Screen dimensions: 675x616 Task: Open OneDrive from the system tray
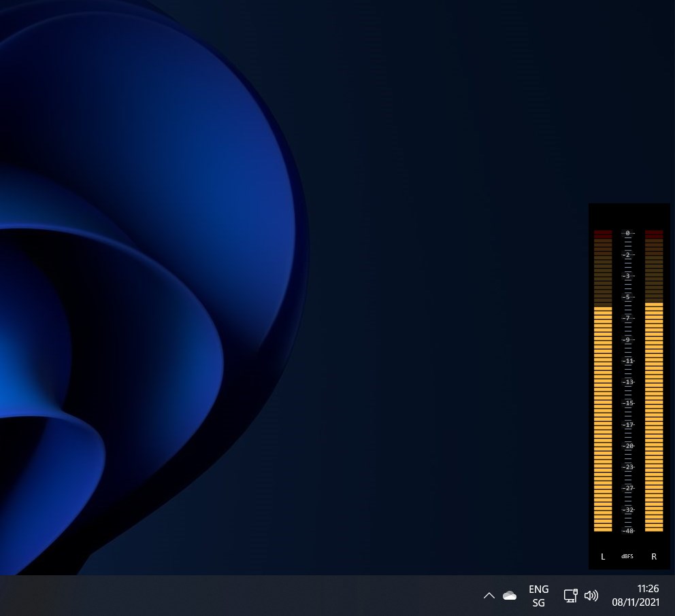click(509, 596)
